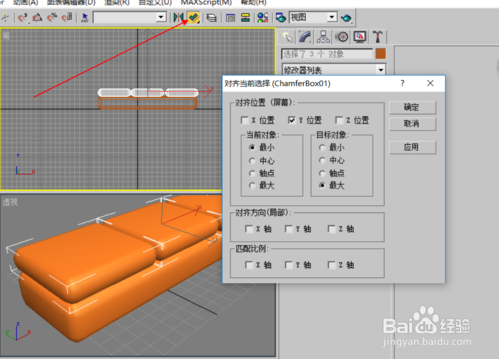This screenshot has width=502, height=361.
Task: Enable Y 轴 under 匹配比例
Action: tap(289, 265)
